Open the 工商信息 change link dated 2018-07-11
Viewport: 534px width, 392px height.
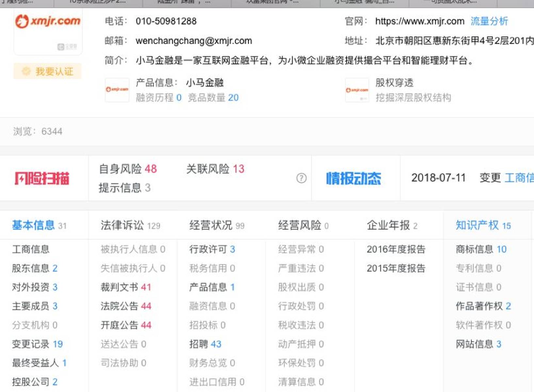519,178
